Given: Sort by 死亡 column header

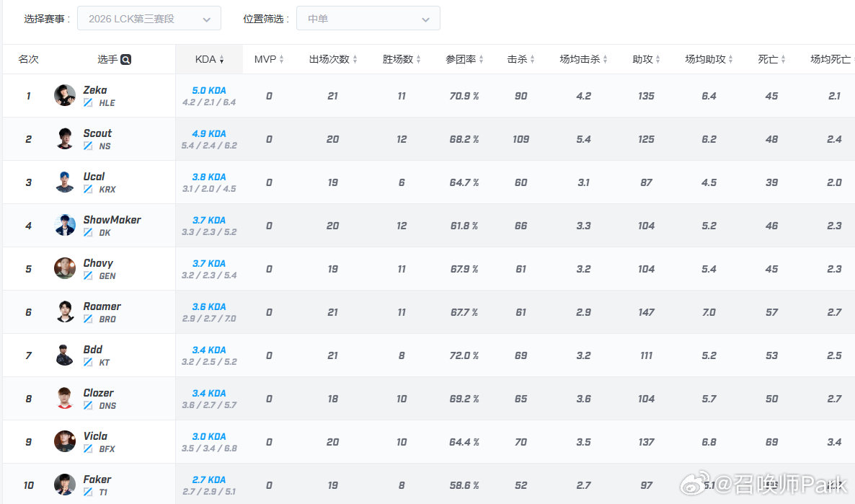Looking at the screenshot, I should point(771,59).
